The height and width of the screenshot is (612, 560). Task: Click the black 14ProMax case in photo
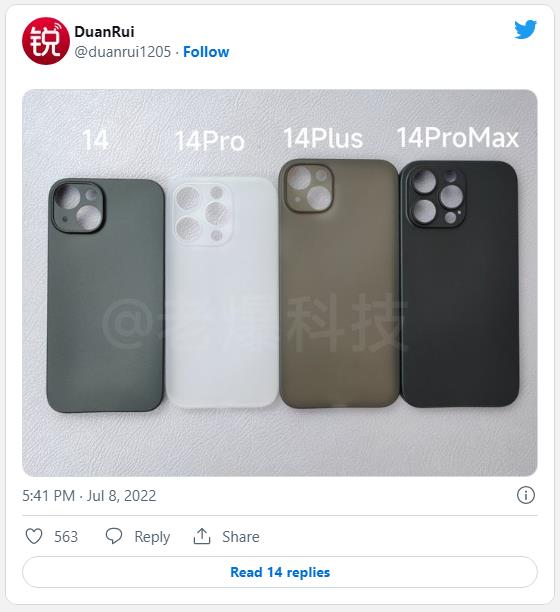(x=459, y=284)
